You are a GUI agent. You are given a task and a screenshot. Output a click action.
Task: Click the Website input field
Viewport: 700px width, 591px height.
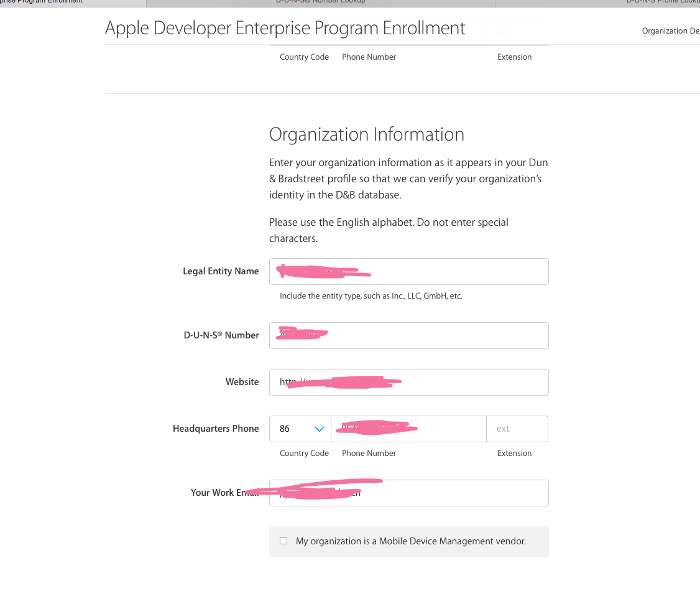[x=408, y=382]
